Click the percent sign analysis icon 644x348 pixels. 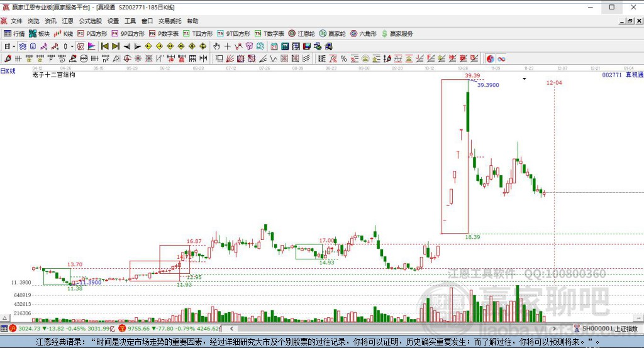click(x=343, y=58)
